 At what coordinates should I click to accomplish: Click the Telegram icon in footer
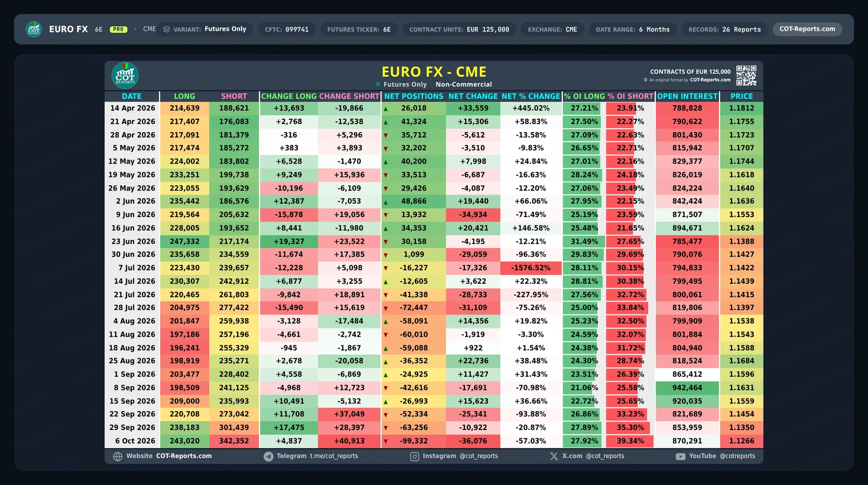[269, 457]
